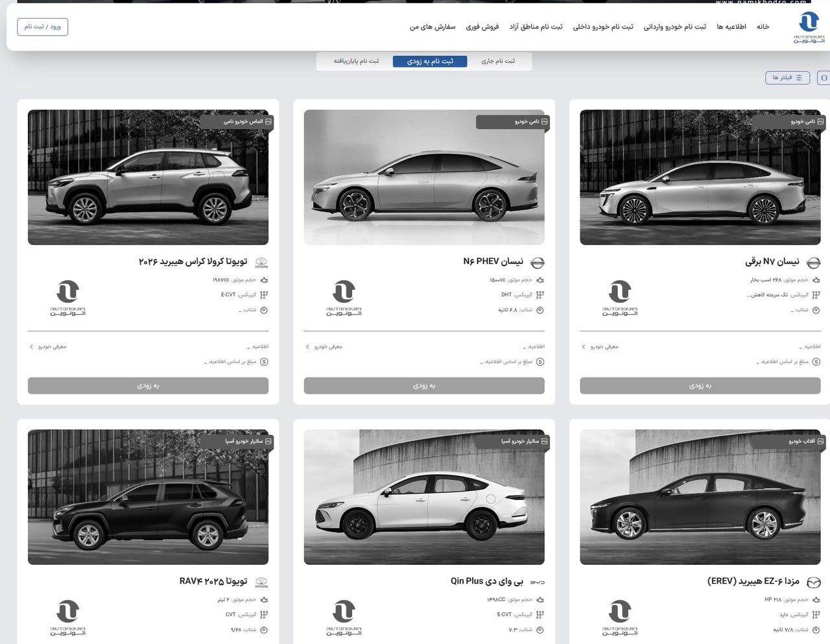Click the grid view icon beside filters
830x644 pixels.
(824, 78)
